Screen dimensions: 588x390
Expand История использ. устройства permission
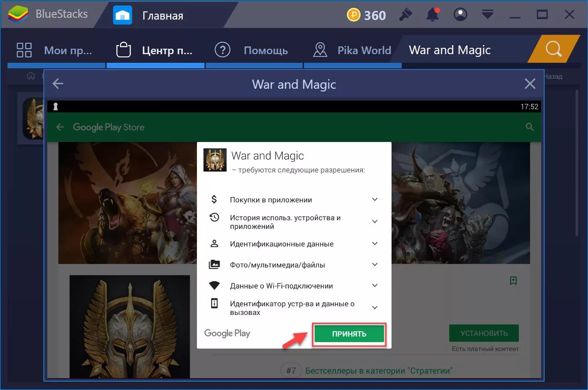[x=375, y=222]
